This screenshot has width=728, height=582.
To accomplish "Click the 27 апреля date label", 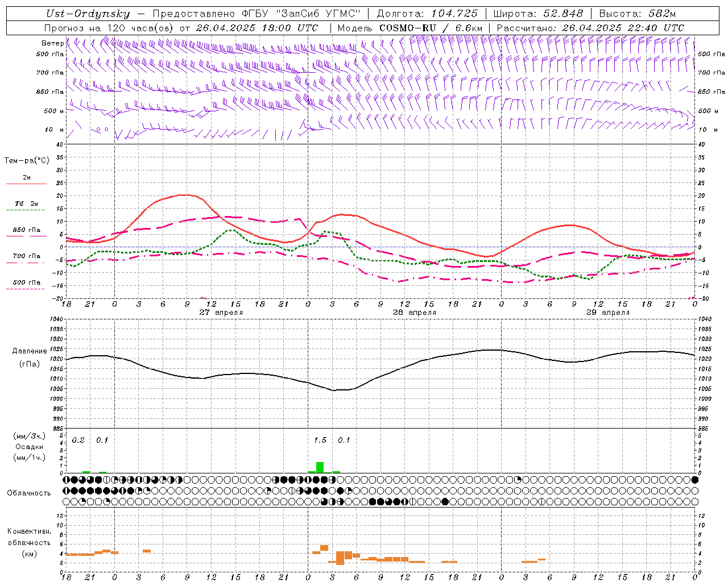I will pos(221,313).
